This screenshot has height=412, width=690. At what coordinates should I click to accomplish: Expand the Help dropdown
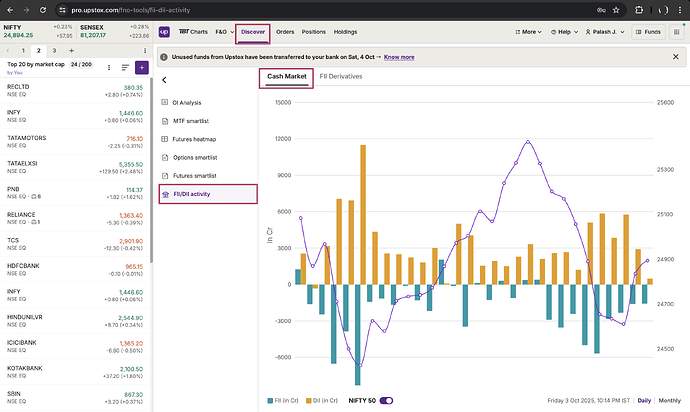coord(566,32)
